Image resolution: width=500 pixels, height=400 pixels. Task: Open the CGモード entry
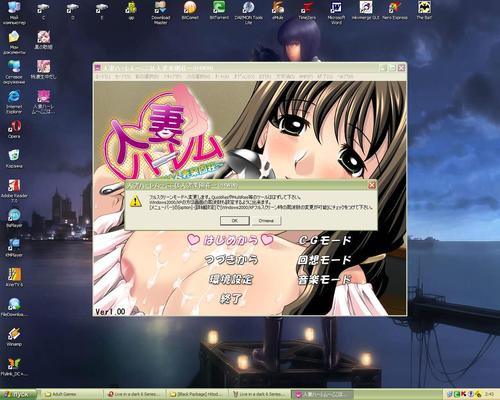tap(325, 240)
